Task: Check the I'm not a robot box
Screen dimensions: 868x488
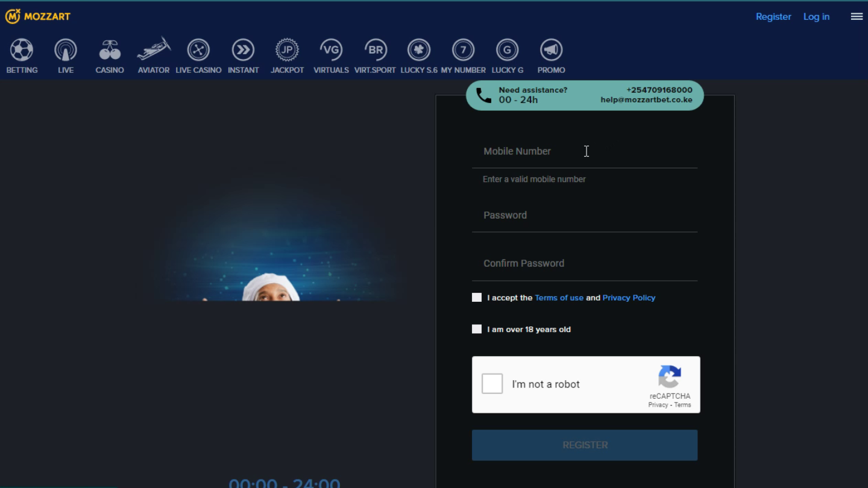Action: coord(492,384)
